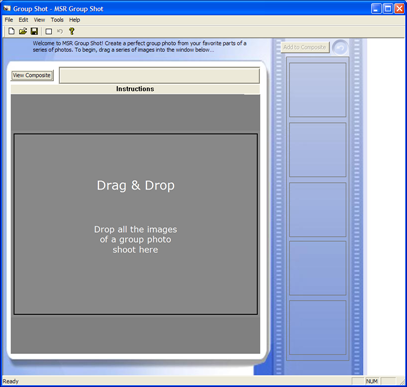Open the File menu
Viewport: 407px width, 387px height.
pos(9,20)
